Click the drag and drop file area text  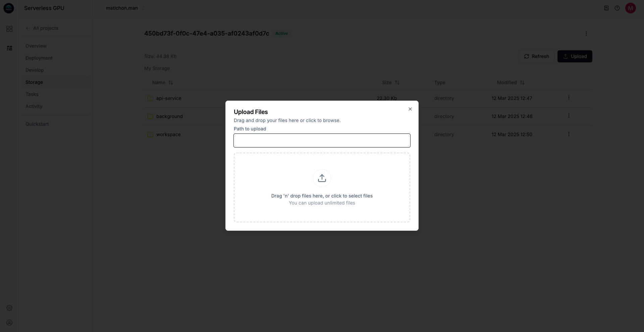point(322,196)
